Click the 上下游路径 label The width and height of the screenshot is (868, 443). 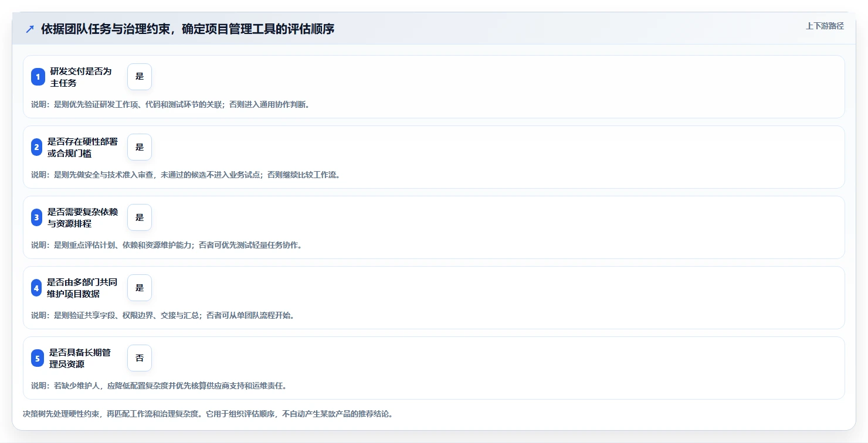(x=825, y=26)
